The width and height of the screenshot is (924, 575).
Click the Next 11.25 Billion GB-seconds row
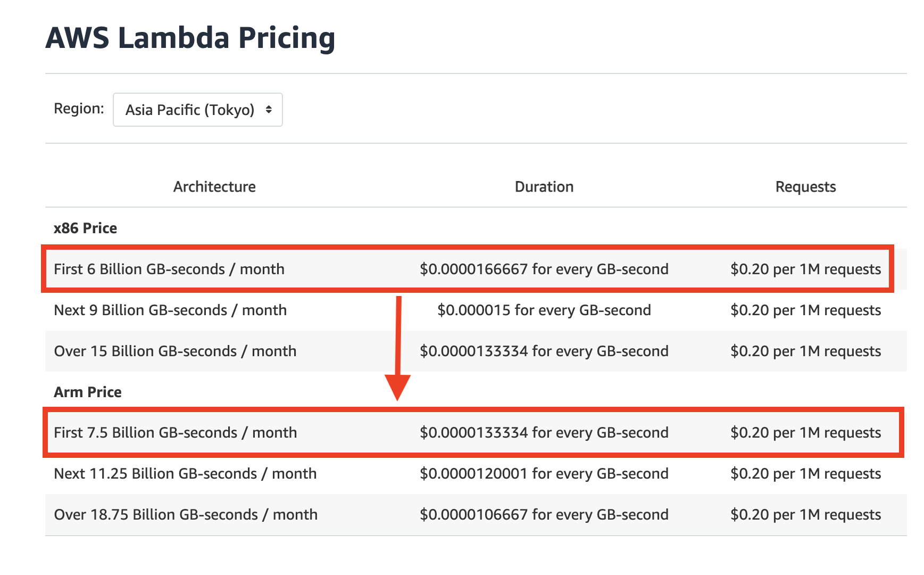pos(185,473)
